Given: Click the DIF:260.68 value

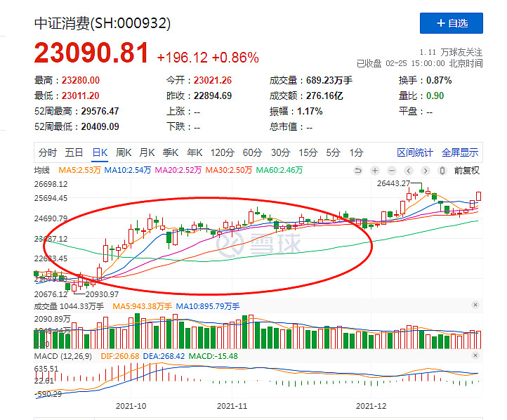Looking at the screenshot, I should 120,356.
